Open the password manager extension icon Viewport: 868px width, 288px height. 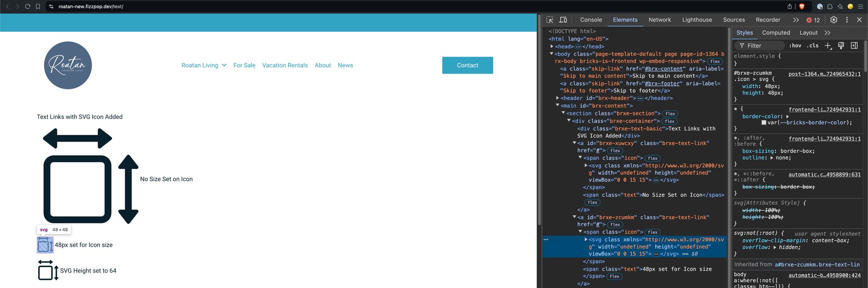pyautogui.click(x=820, y=6)
